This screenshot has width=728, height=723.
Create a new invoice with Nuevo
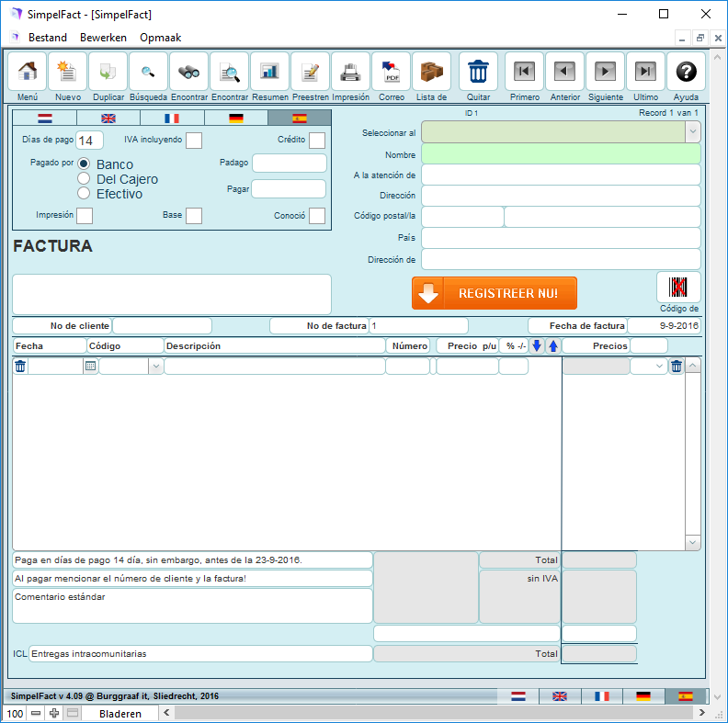(x=67, y=72)
